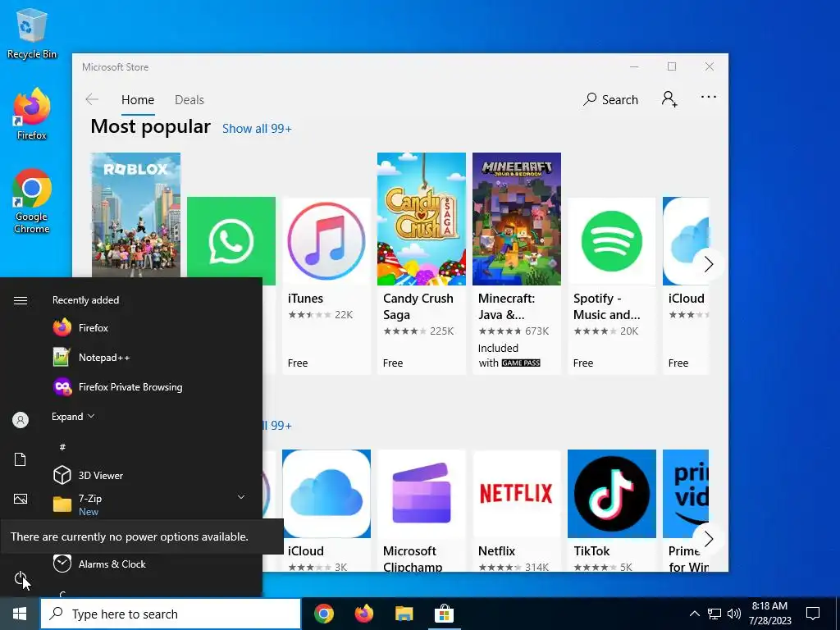Show next apps in Most popular row
This screenshot has width=840, height=630.
coord(708,264)
